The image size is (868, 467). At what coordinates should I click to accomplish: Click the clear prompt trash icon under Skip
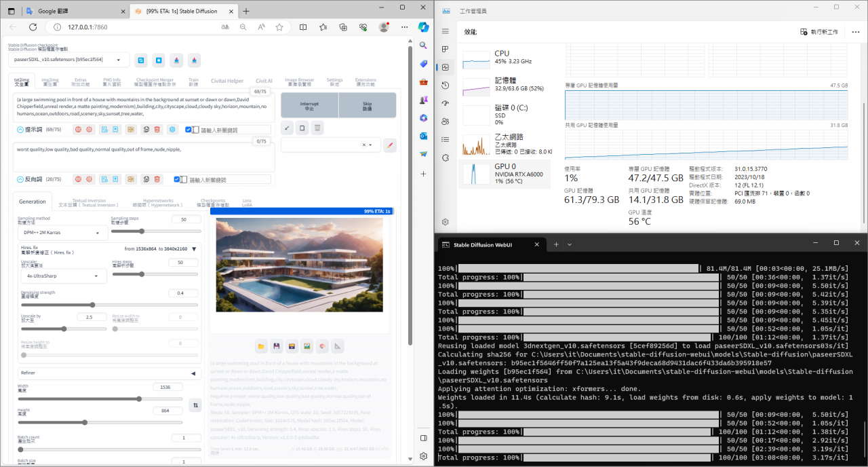317,128
